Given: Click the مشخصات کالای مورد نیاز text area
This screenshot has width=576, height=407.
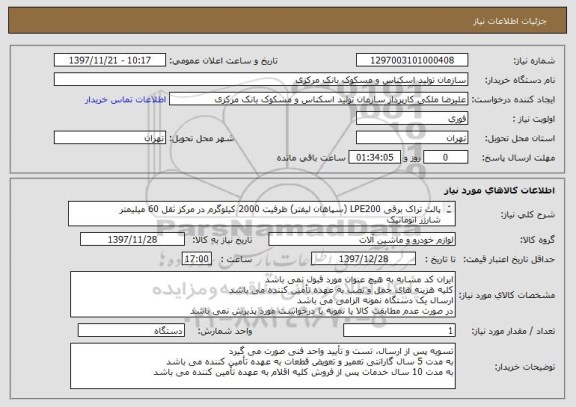Looking at the screenshot, I should [x=263, y=295].
